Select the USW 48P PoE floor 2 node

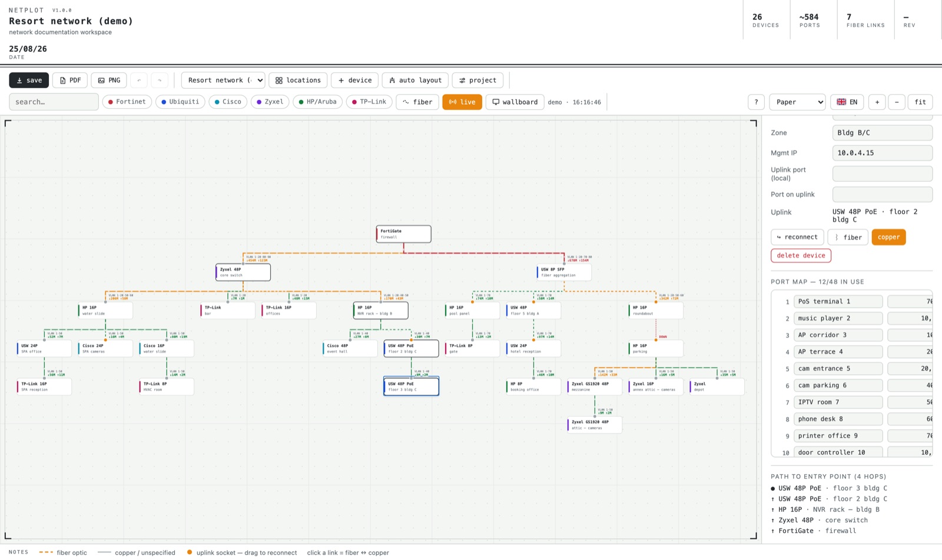(412, 348)
